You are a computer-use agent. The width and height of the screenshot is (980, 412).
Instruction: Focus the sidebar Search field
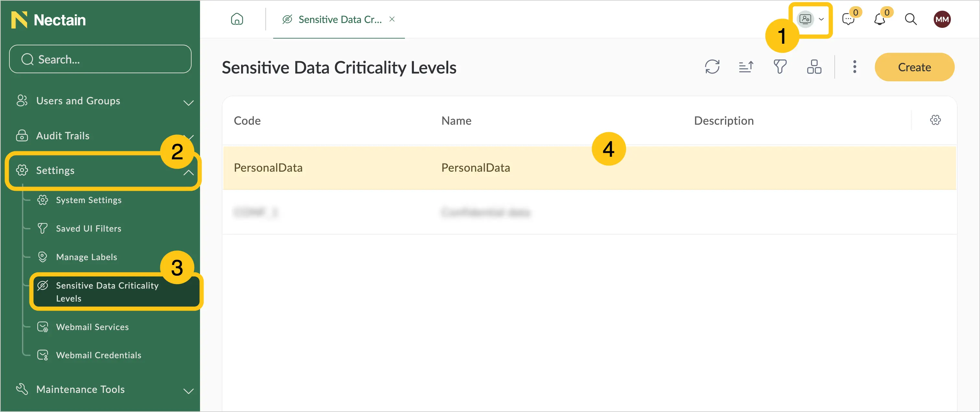tap(100, 59)
